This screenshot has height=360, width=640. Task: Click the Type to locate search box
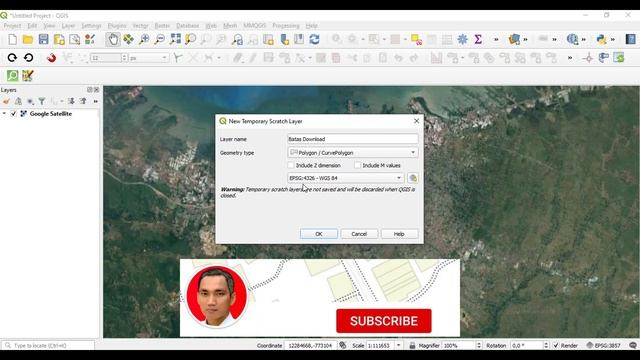48,345
